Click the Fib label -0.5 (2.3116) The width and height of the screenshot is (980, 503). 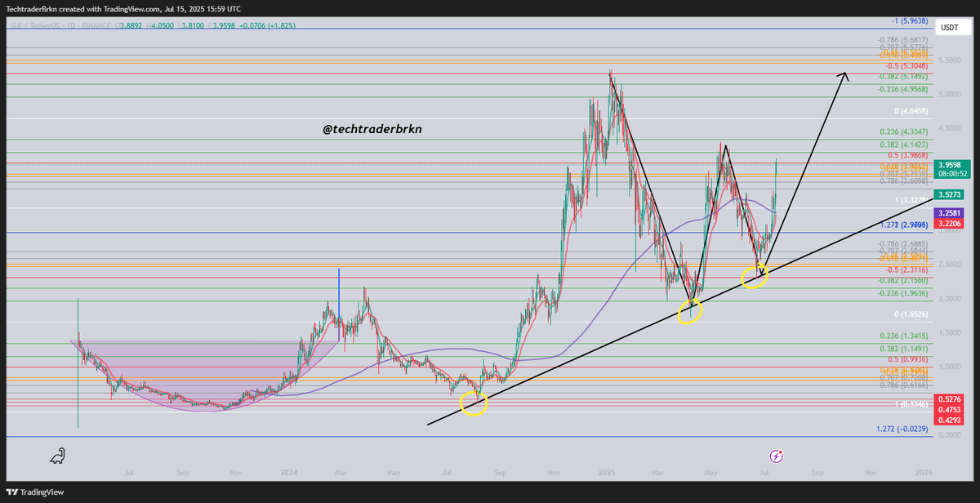point(905,269)
